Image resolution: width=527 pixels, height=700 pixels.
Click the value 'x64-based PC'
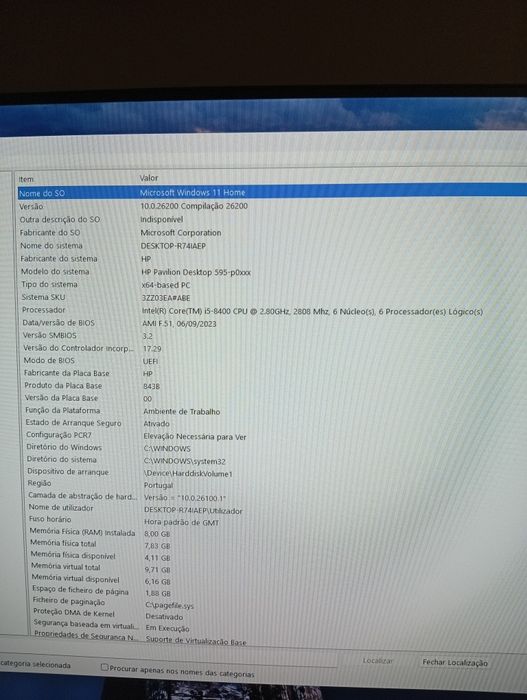pos(166,285)
